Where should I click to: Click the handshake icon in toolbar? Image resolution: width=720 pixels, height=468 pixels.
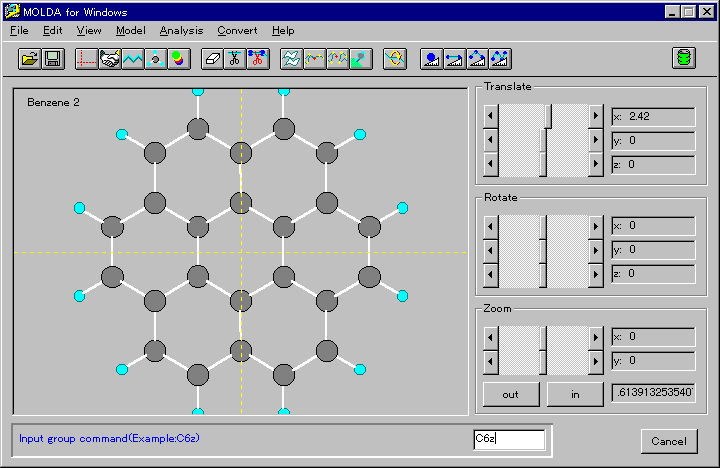109,59
